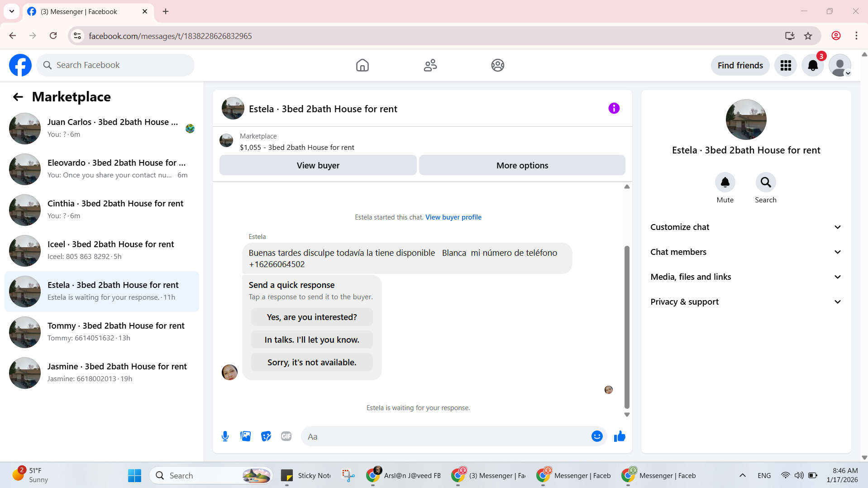Send quick reply 'Sorry, it's not available.'
This screenshot has height=488, width=868.
pyautogui.click(x=312, y=363)
